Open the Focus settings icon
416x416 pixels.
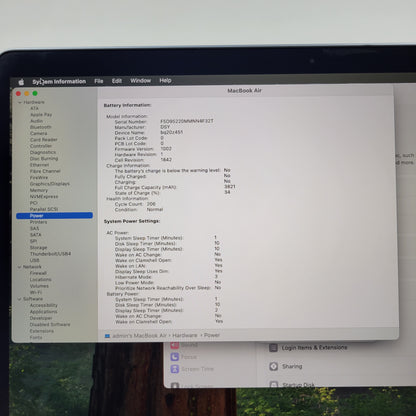(175, 357)
